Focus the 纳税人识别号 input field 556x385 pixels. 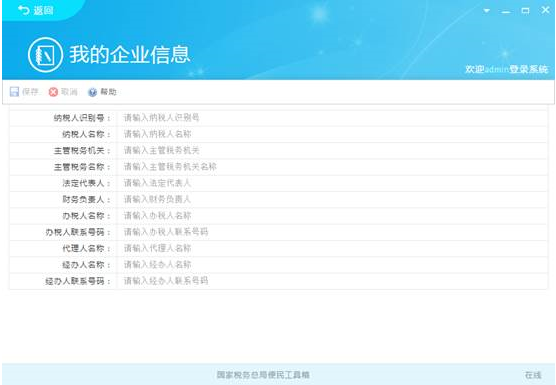333,118
